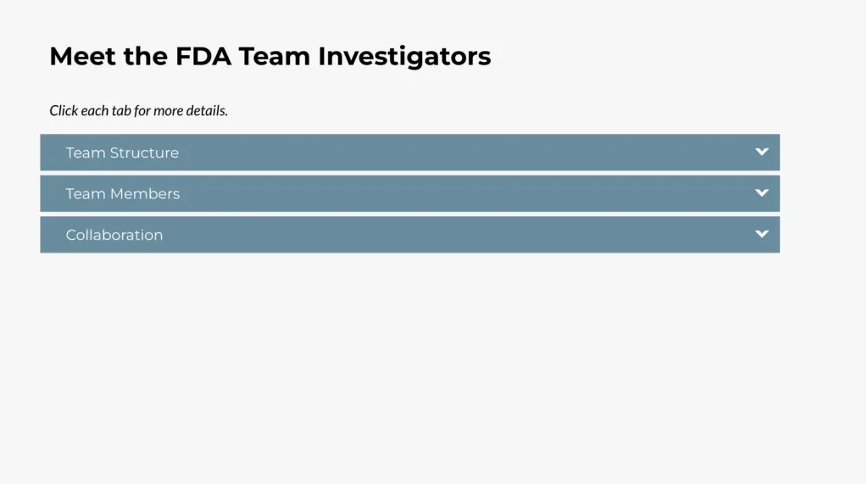
Task: Click the down chevron on Collaboration
Action: pyautogui.click(x=761, y=234)
